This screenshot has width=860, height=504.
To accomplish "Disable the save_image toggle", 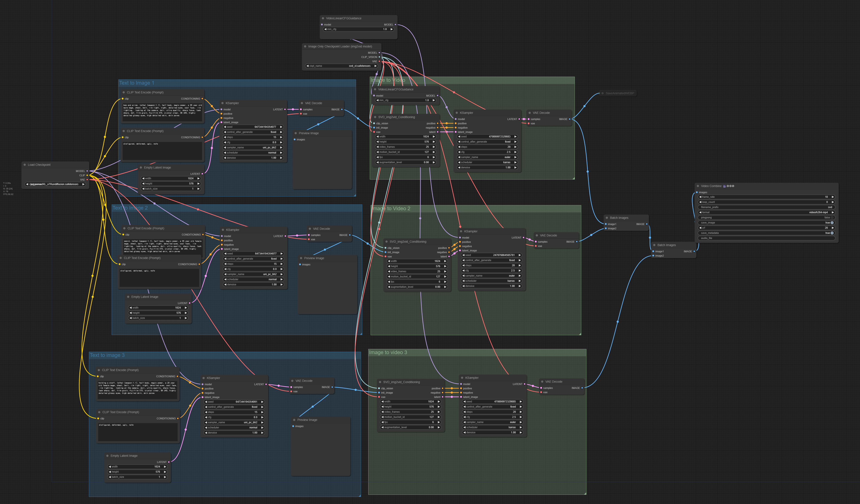I will 832,223.
